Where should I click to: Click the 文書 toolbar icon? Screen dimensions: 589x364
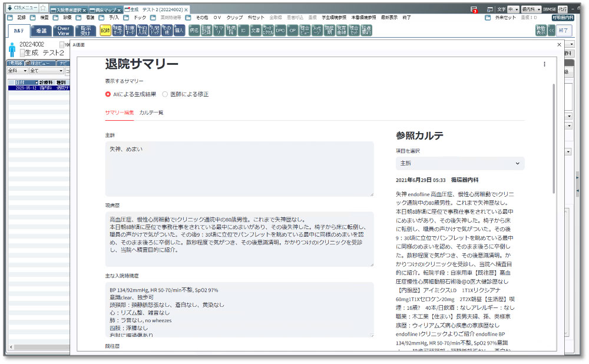(x=255, y=31)
